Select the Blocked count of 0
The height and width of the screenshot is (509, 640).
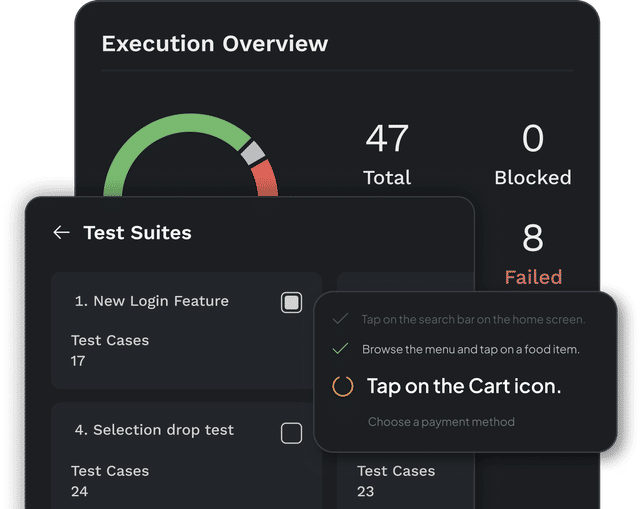click(x=533, y=138)
